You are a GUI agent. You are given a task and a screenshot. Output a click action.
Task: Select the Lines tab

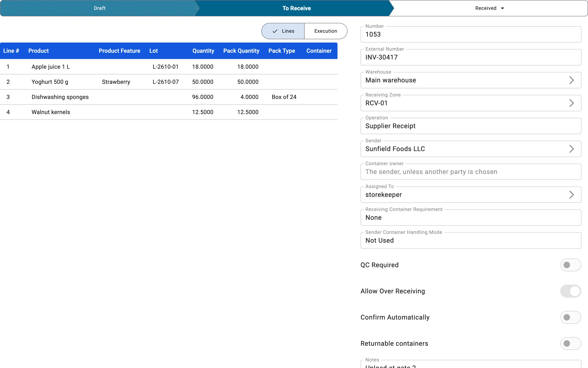[283, 31]
